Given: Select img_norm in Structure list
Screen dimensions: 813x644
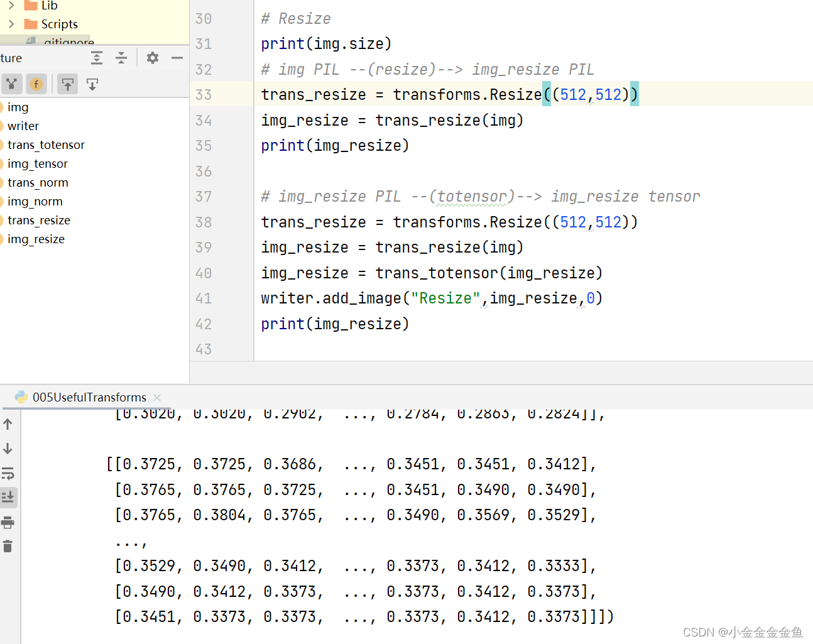Looking at the screenshot, I should (x=35, y=202).
